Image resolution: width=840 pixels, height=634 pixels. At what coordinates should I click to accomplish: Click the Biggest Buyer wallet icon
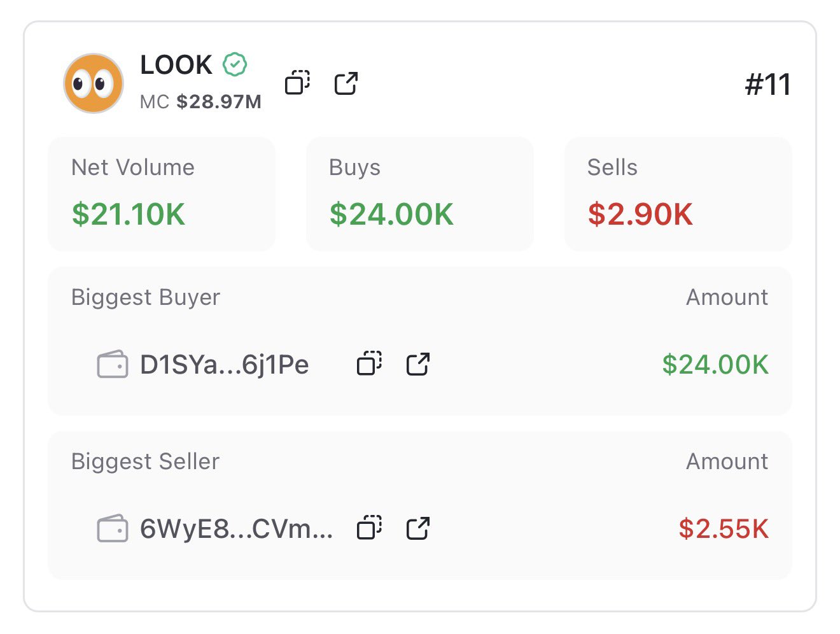[x=113, y=365]
